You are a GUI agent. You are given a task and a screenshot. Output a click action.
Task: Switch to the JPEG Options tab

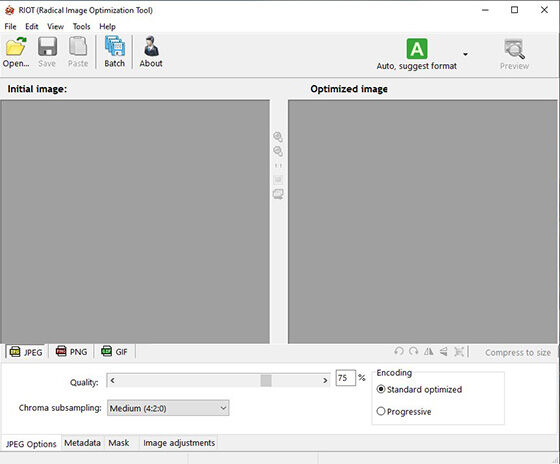tap(31, 444)
